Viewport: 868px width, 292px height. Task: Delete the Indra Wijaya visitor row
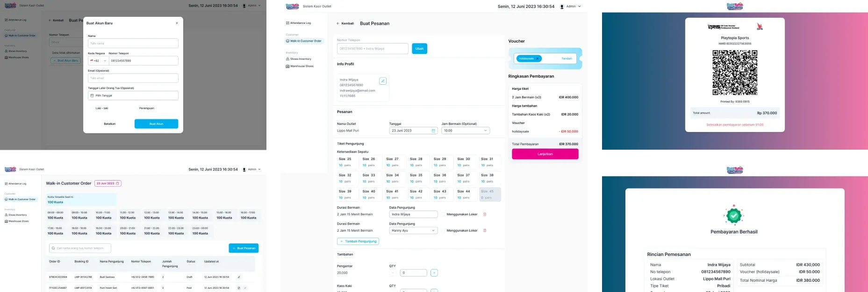(485, 214)
